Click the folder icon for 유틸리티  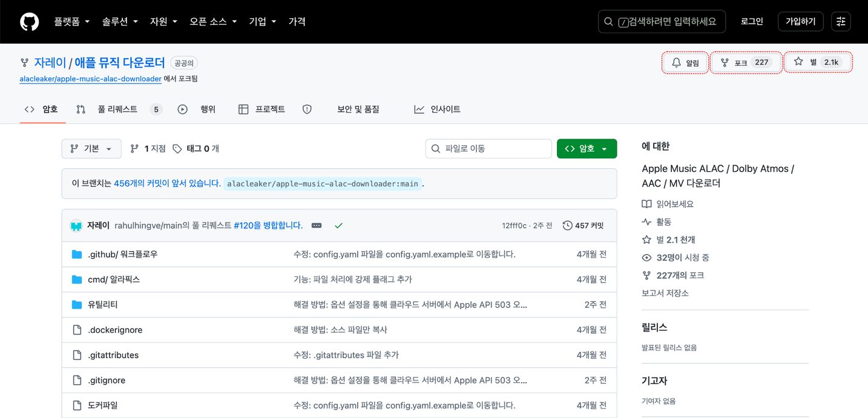[77, 304]
